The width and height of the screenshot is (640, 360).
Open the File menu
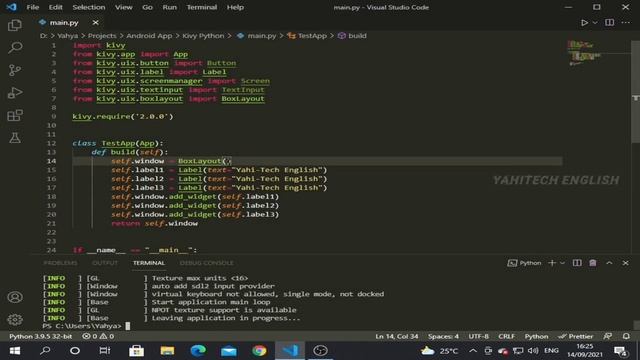pos(33,7)
